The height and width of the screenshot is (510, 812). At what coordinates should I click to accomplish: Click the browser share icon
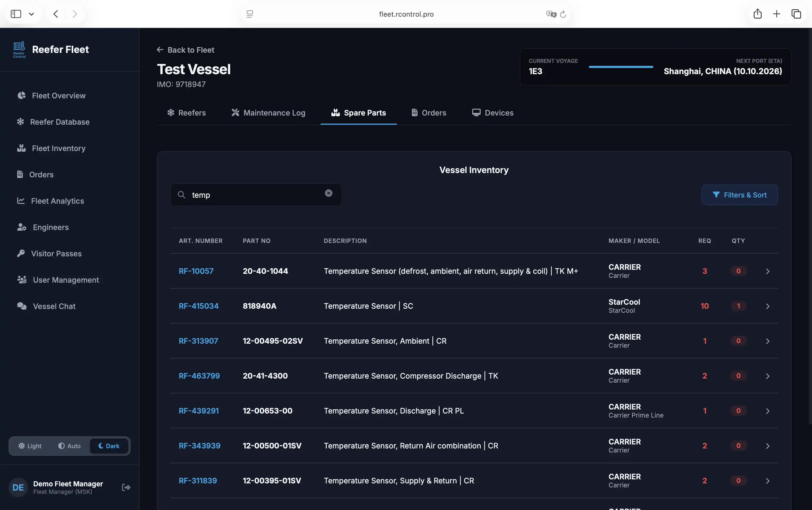757,14
